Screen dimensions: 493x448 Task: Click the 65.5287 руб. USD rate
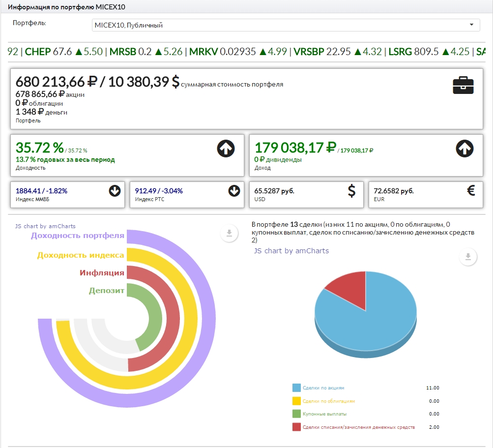274,191
